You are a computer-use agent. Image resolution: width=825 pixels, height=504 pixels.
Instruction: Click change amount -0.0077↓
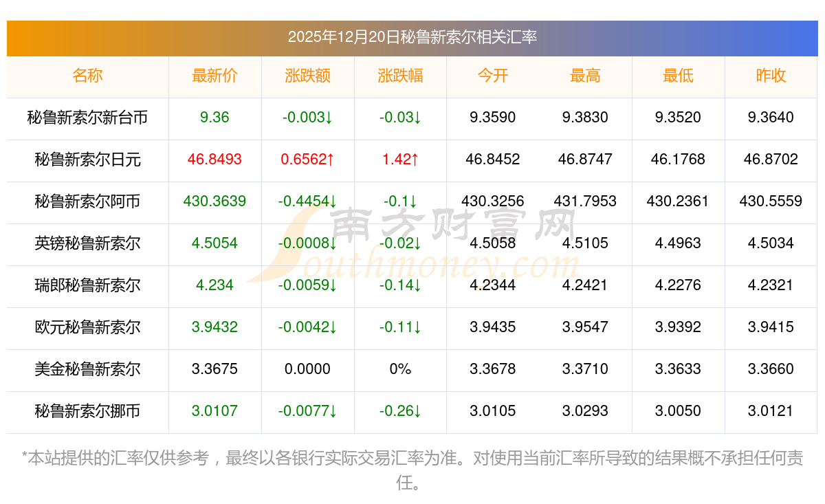(307, 411)
